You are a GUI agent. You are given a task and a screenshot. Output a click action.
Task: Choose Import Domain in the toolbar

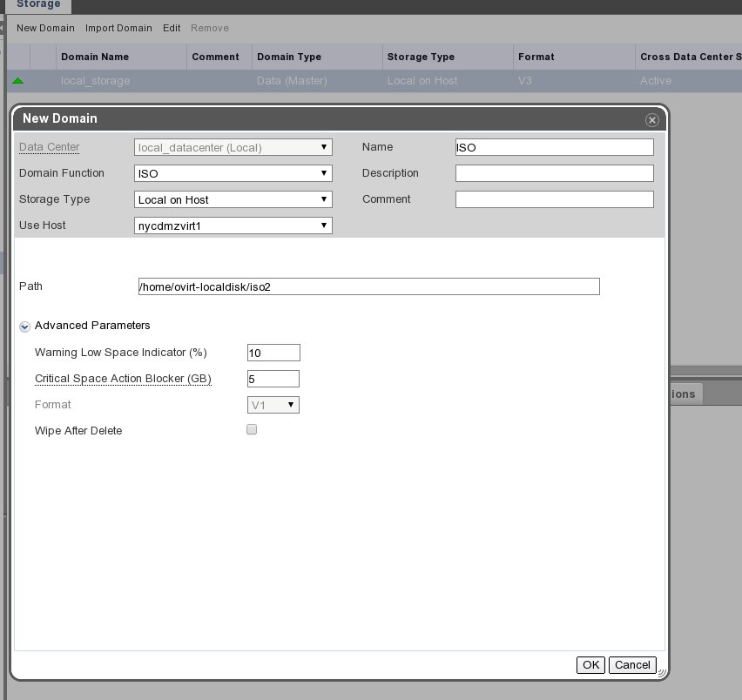click(x=118, y=28)
